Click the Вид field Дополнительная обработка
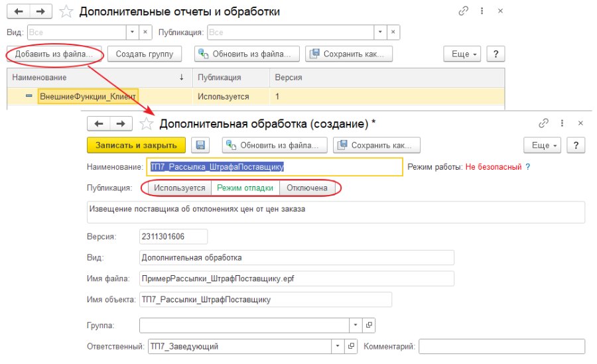The height and width of the screenshot is (364, 597). 297,257
